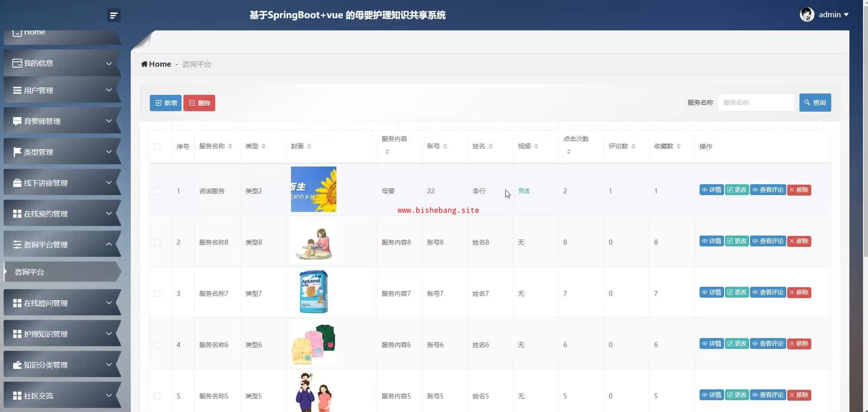Click the 育婴师管理 chat icon

click(x=17, y=121)
